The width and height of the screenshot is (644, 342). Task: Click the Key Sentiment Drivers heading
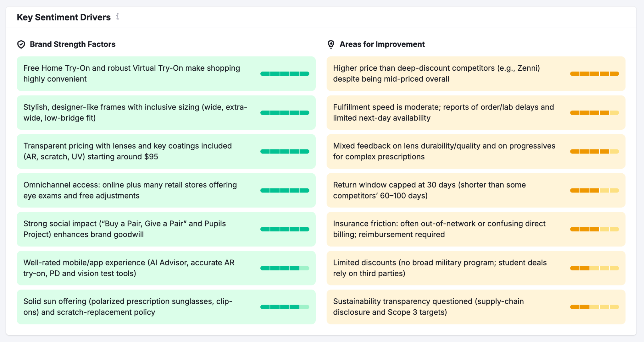[x=64, y=17]
